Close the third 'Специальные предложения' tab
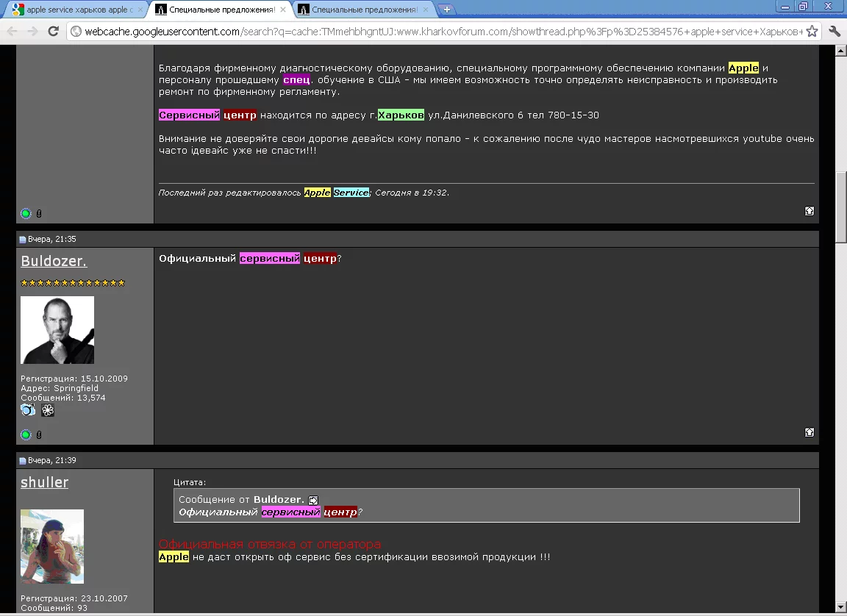847x616 pixels. pyautogui.click(x=426, y=9)
